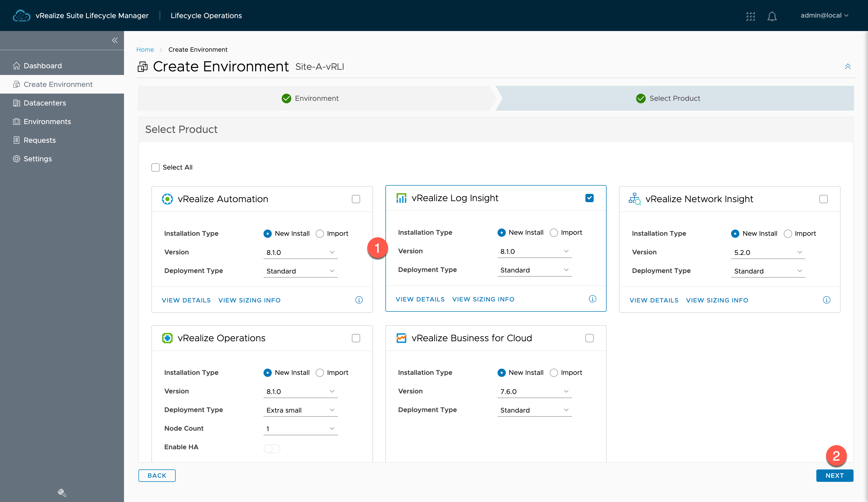Open vRealize Automation Version dropdown
Viewport: 868px width, 502px height.
pyautogui.click(x=300, y=252)
